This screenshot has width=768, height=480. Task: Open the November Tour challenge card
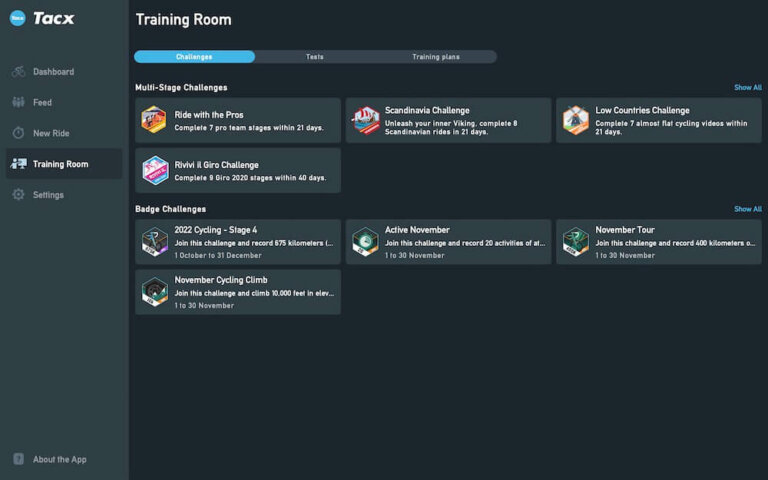point(658,242)
